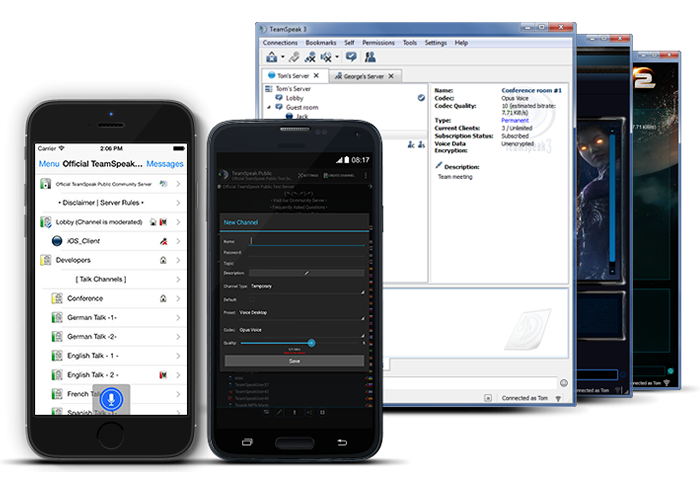Tap Create Channel in Android action bar
This screenshot has height=482, width=700.
[x=339, y=175]
